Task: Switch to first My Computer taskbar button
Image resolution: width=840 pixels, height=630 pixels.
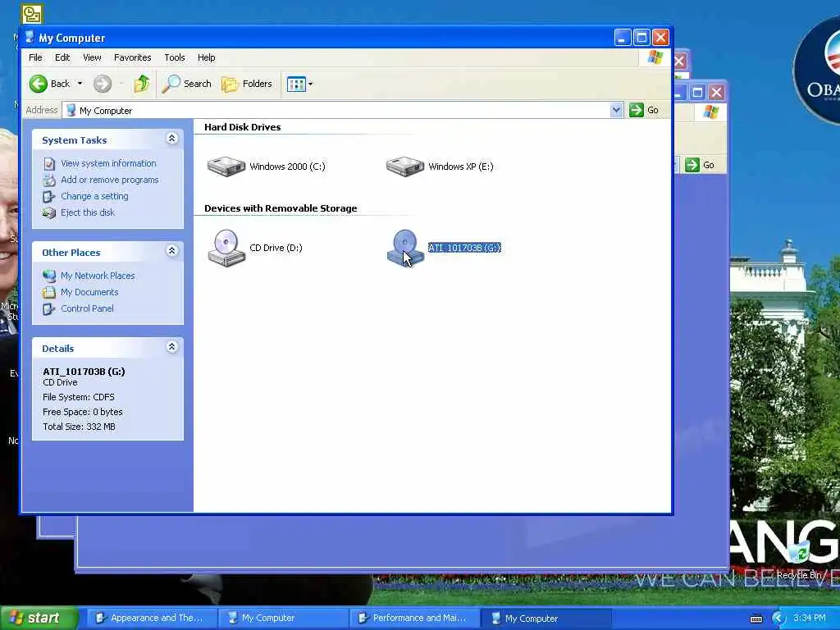Action: 283,619
